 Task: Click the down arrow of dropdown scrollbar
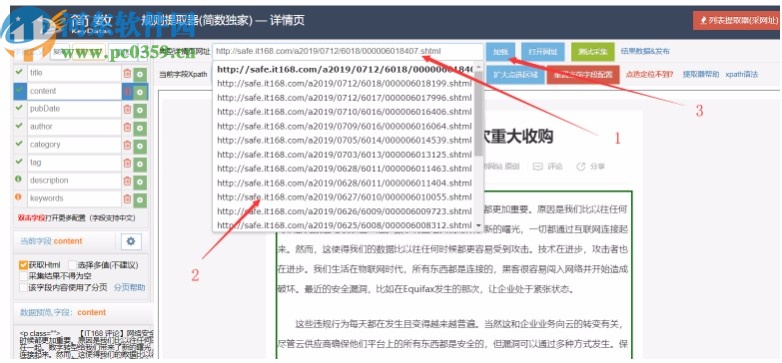coord(479,226)
